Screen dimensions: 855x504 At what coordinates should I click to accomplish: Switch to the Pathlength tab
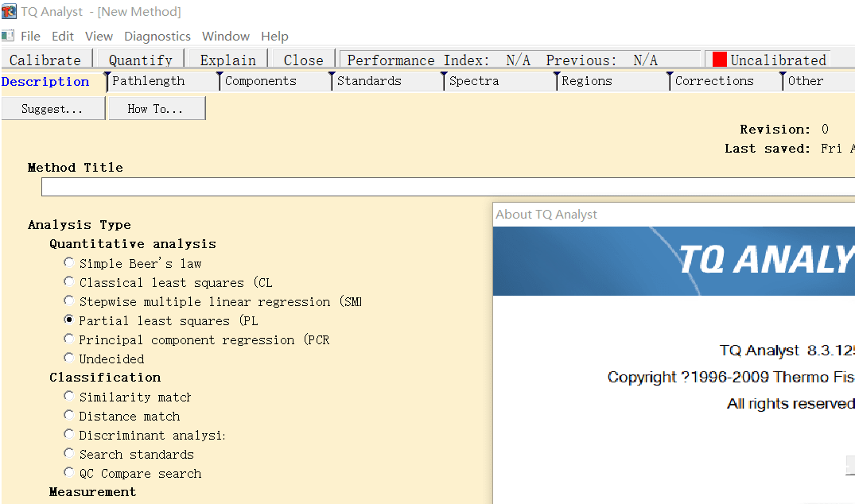coord(148,81)
